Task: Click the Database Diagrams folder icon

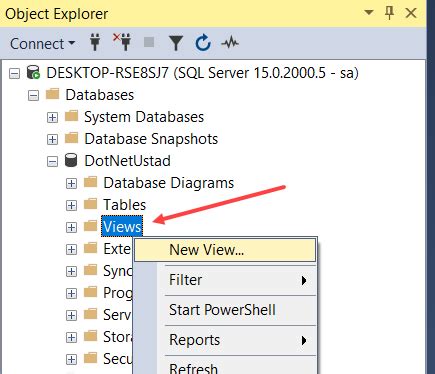Action: click(90, 182)
